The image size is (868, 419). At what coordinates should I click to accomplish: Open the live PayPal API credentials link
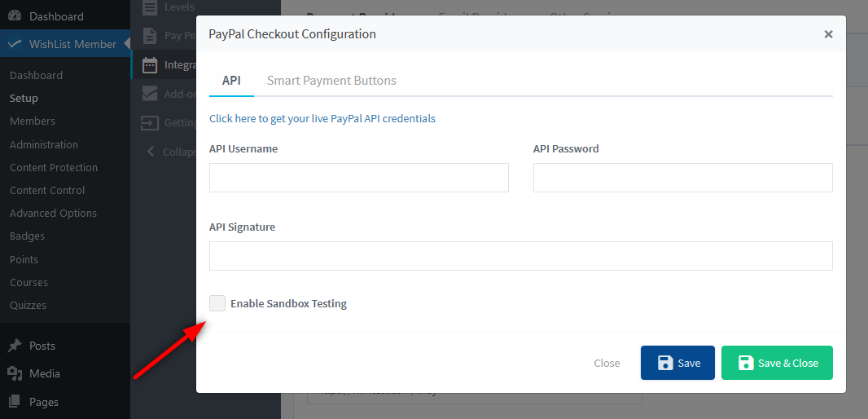pos(322,118)
